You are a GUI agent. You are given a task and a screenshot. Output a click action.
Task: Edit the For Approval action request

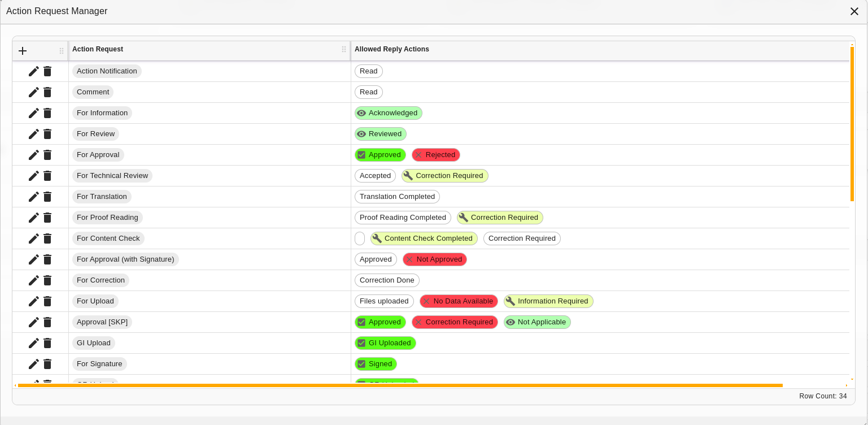pos(33,155)
